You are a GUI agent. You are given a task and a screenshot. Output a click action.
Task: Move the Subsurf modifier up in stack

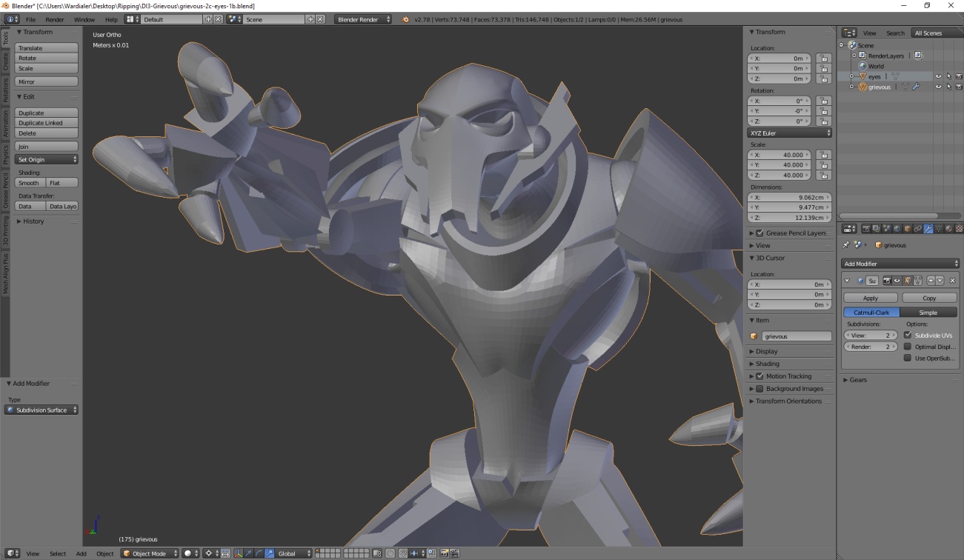click(931, 281)
